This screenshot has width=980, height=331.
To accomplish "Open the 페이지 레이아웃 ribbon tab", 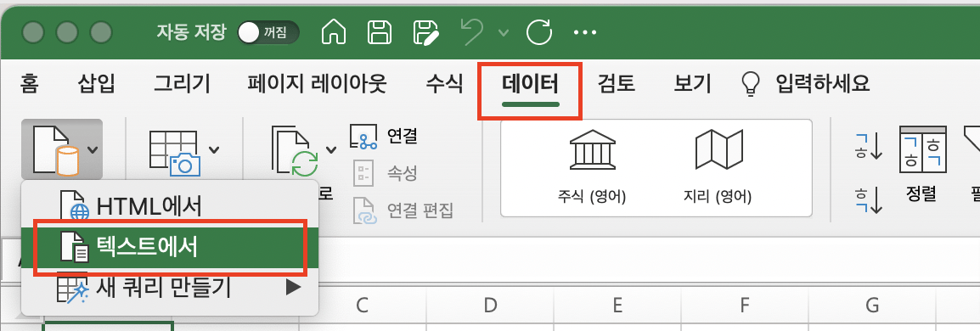I will [317, 83].
